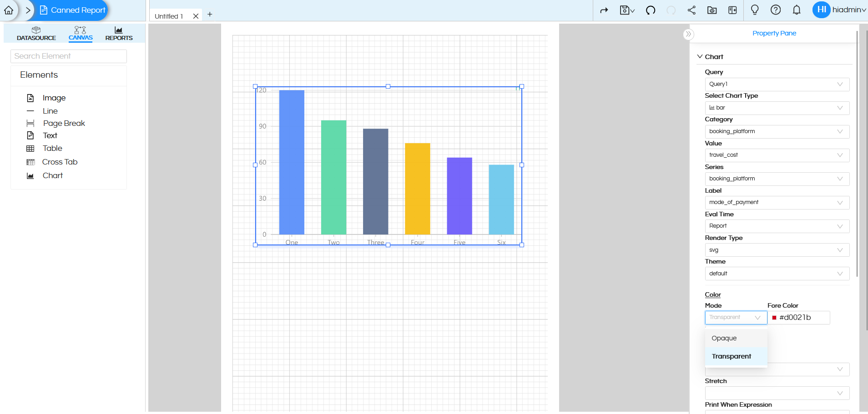Viewport: 868px width, 414px height.
Task: Collapse the Property Pane with double-arrow toggle
Action: coord(688,34)
